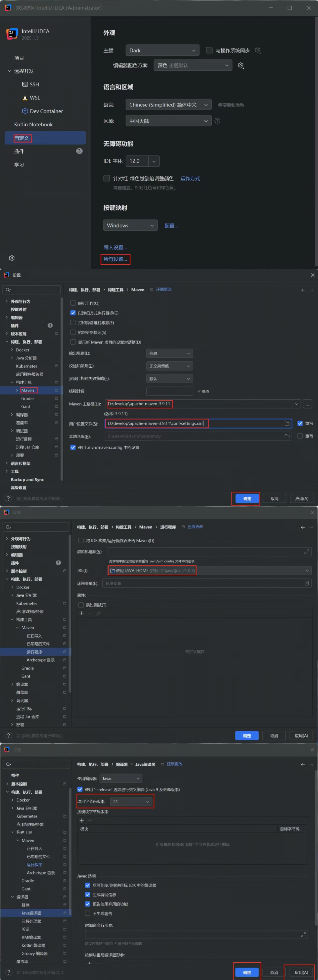
Task: Open Dev Container under 远程开发
Action: click(42, 111)
